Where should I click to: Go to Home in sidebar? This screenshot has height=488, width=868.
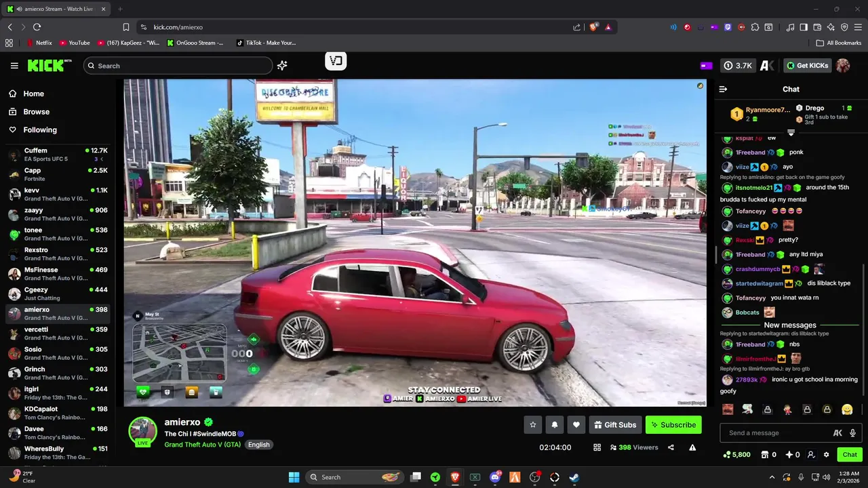coord(26,94)
